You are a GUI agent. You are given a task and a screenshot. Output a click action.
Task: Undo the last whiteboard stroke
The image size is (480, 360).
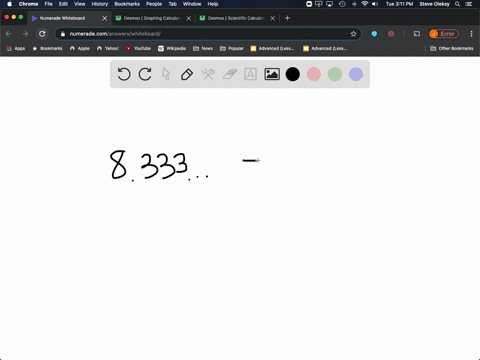[x=124, y=74]
